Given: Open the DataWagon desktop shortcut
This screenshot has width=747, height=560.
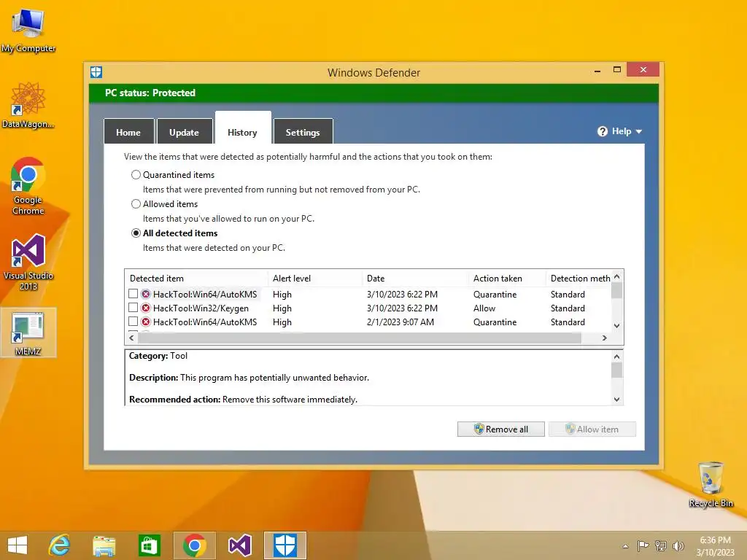Looking at the screenshot, I should click(x=28, y=105).
